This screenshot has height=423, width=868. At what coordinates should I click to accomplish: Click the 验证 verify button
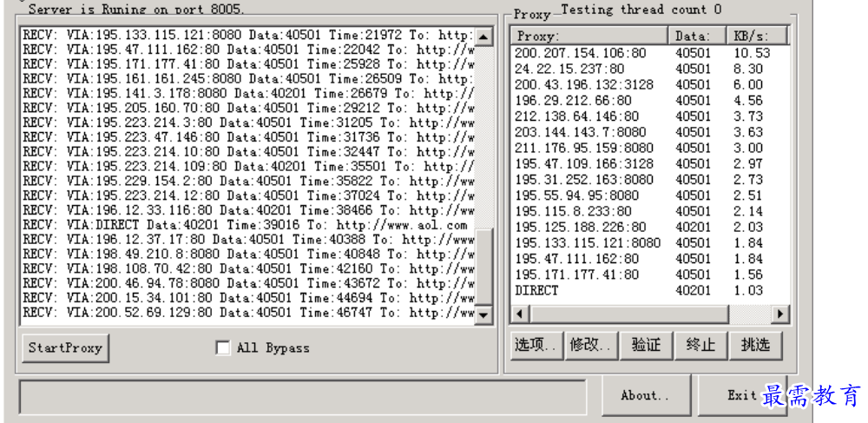[646, 346]
